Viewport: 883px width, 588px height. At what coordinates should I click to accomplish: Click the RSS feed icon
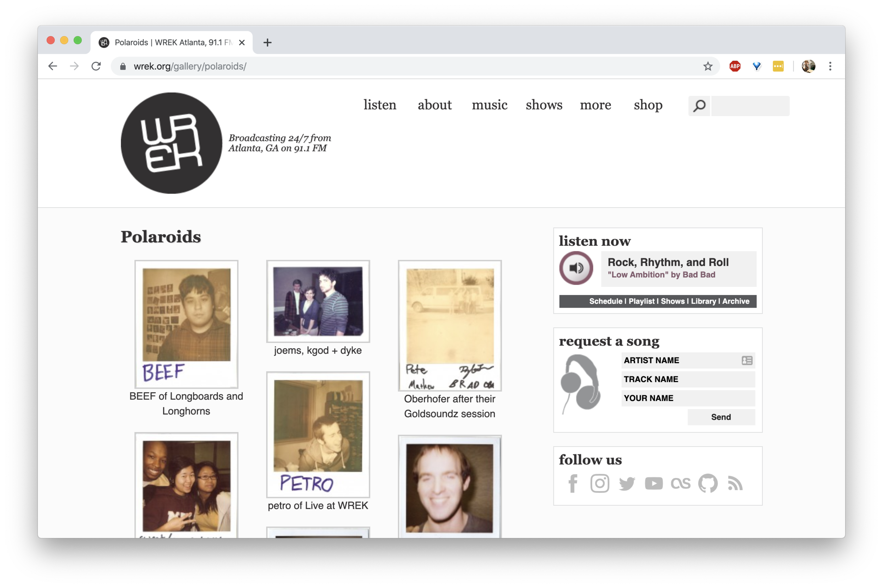(735, 484)
